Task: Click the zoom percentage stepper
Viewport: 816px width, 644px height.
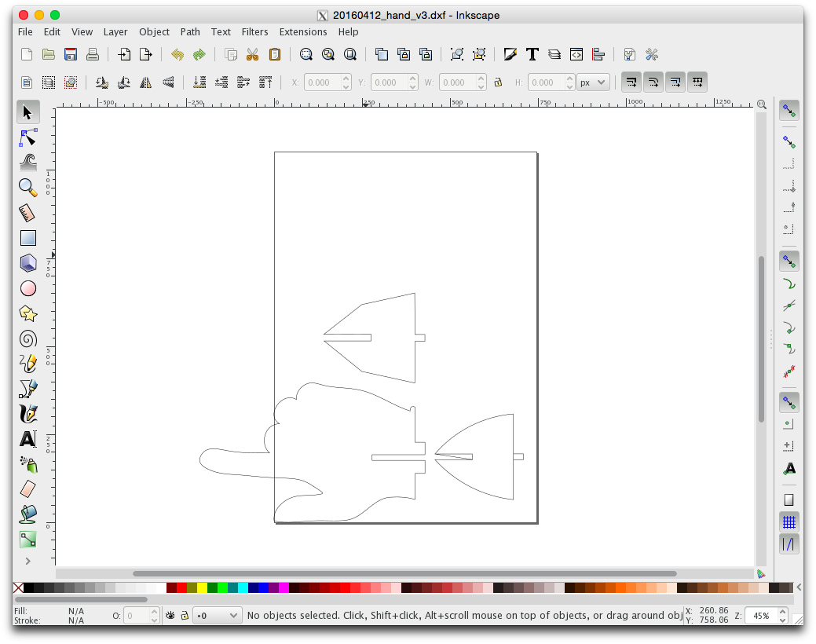Action: (782, 616)
